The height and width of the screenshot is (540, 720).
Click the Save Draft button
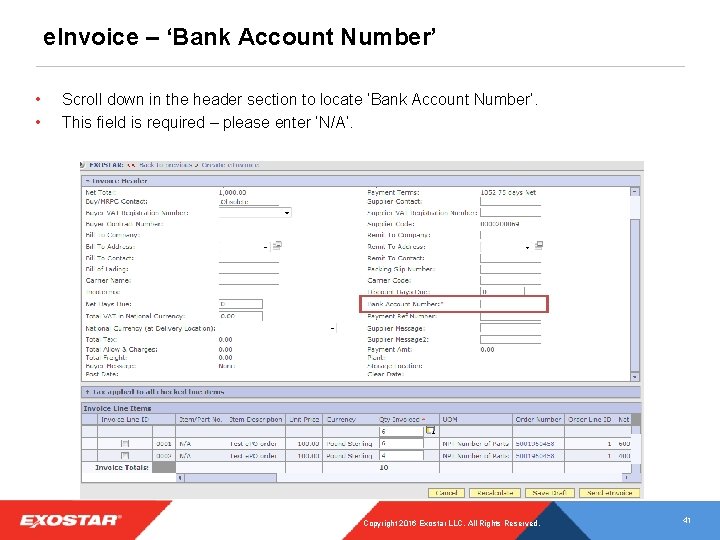click(549, 493)
